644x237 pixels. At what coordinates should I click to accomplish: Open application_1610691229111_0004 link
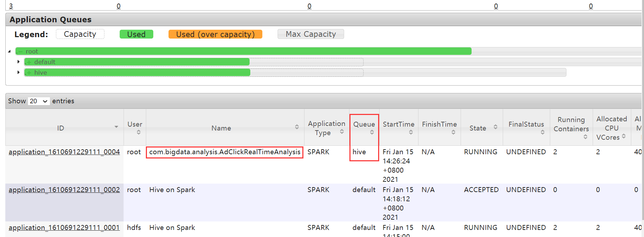(64, 152)
